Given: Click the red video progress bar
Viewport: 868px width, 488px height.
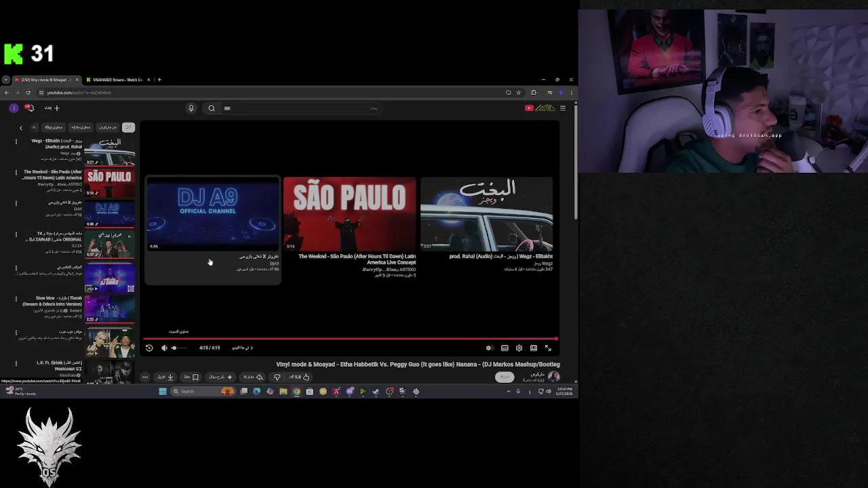Looking at the screenshot, I should tap(350, 338).
